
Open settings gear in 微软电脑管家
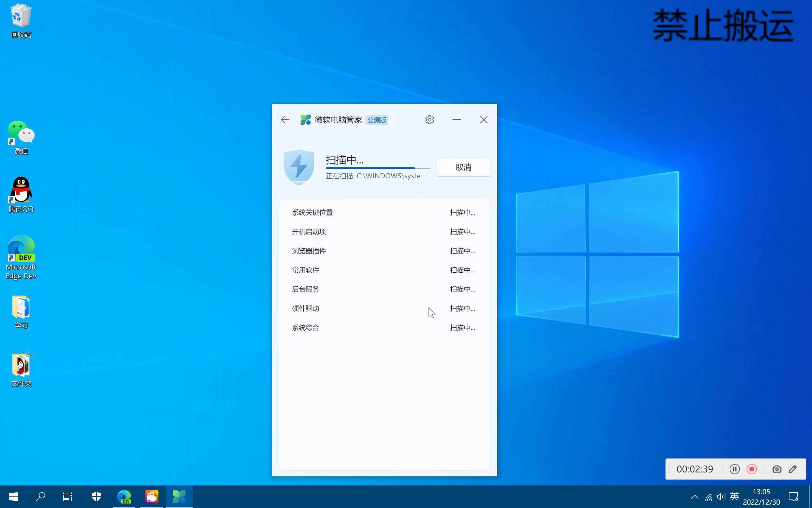click(x=429, y=120)
